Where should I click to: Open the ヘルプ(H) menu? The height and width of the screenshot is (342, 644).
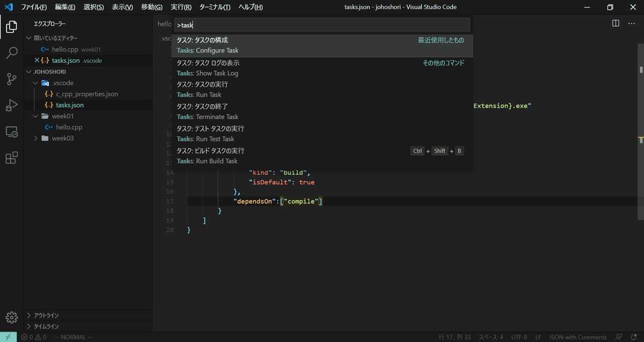pos(251,7)
